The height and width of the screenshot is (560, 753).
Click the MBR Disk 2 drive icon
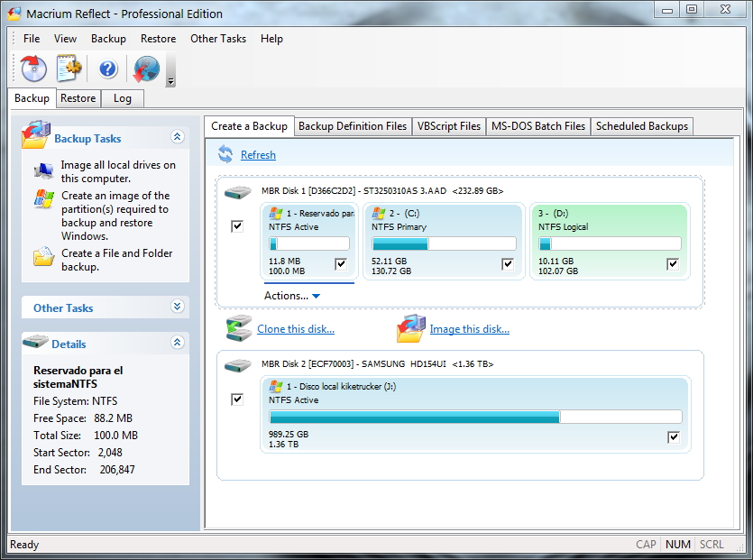coord(238,365)
